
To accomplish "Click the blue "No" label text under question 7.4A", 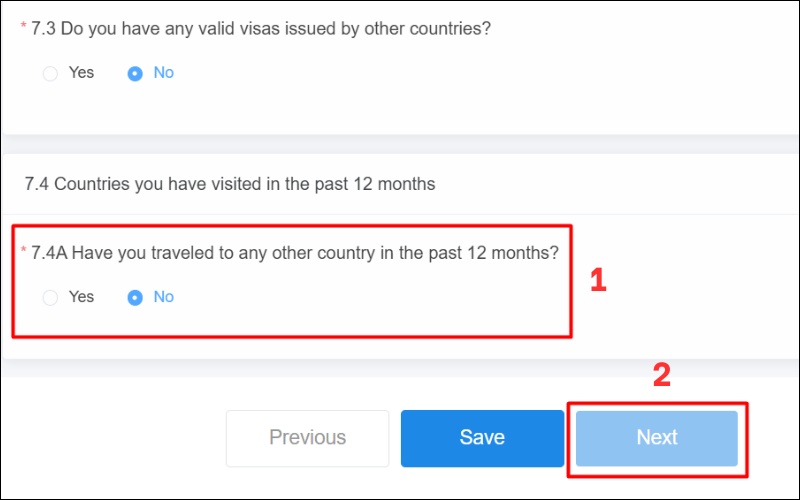I will coord(163,297).
